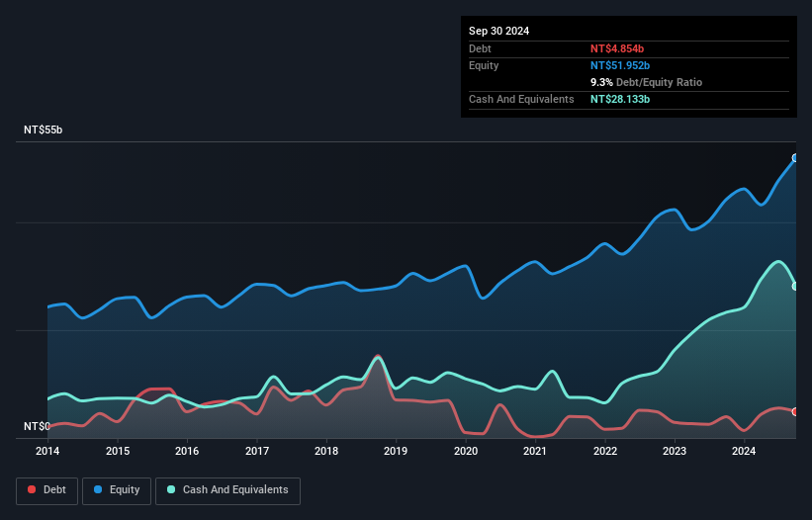Viewport: 812px width, 520px height.
Task: Click the NT$4.854b debt value
Action: [617, 48]
